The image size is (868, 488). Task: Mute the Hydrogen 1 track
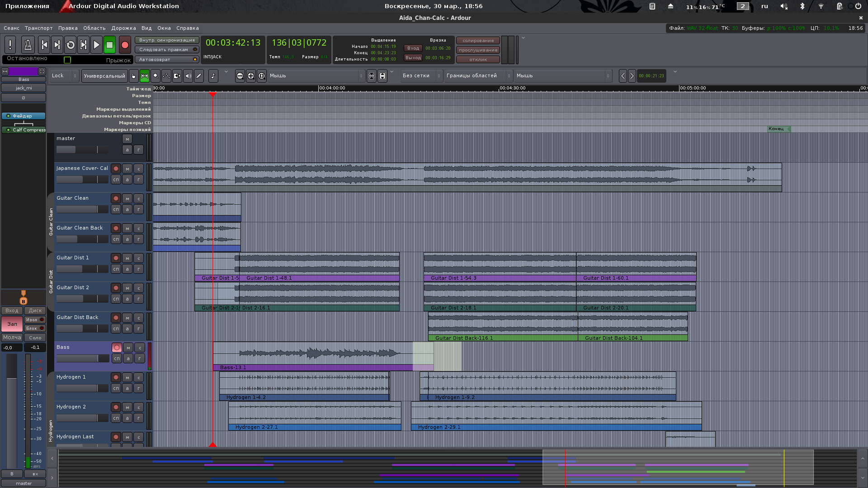127,377
